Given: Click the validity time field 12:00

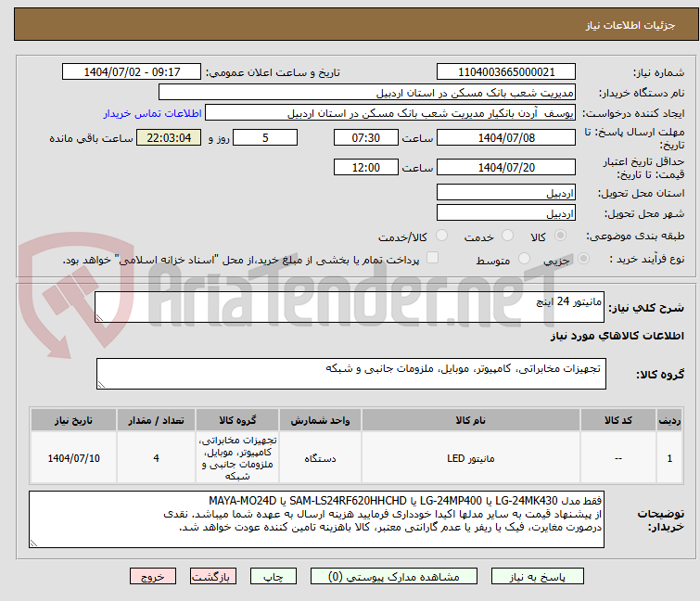Looking at the screenshot, I should (x=366, y=168).
